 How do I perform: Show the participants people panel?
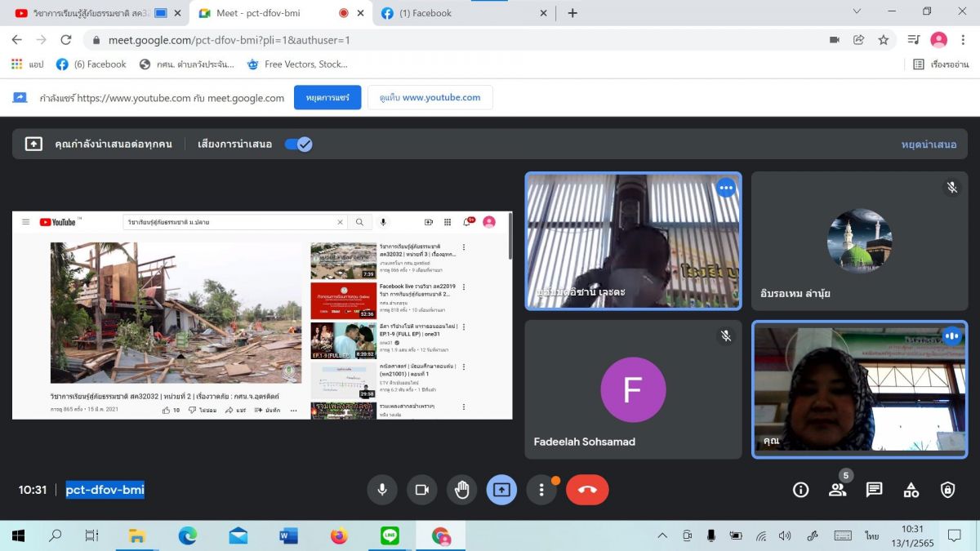tap(837, 490)
